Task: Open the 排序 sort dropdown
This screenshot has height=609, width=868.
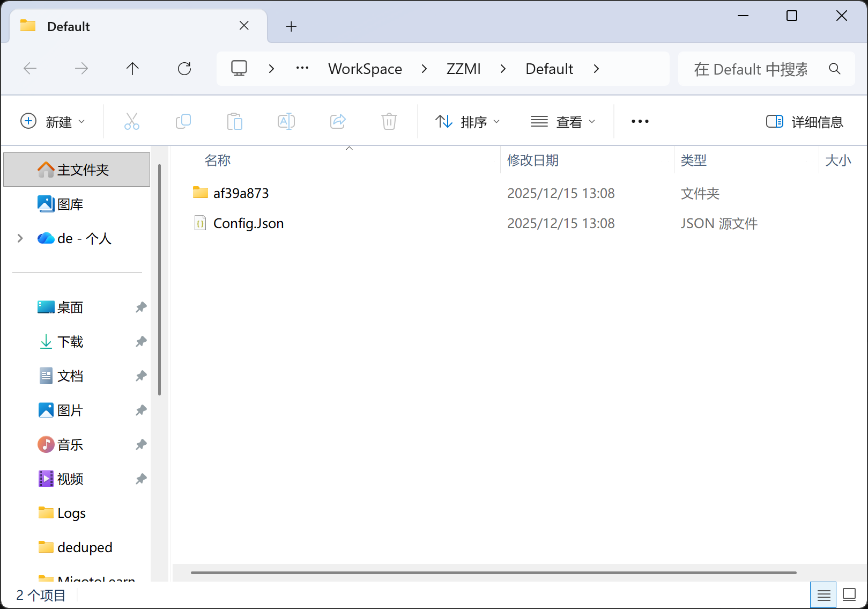Action: point(467,122)
